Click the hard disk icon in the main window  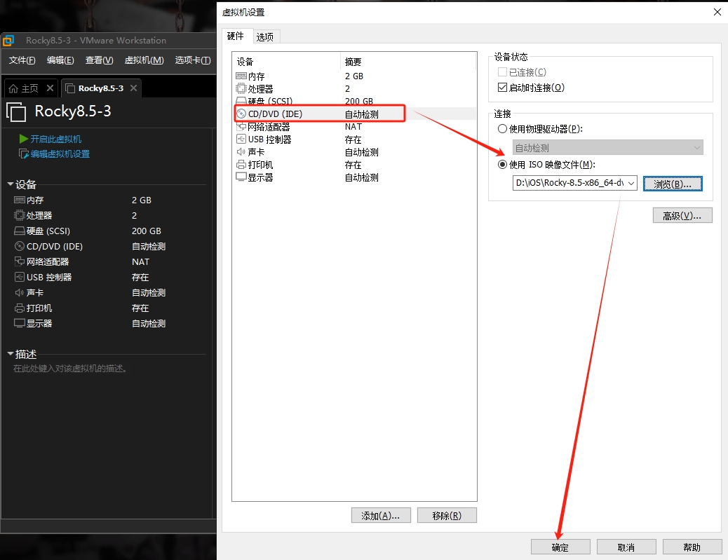pyautogui.click(x=20, y=231)
